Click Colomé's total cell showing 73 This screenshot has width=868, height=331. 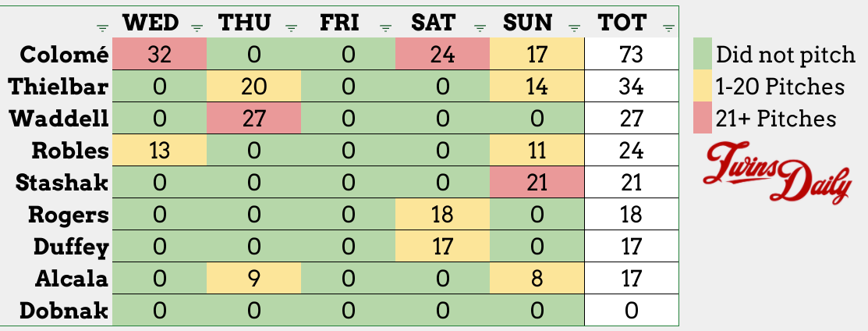coord(632,55)
